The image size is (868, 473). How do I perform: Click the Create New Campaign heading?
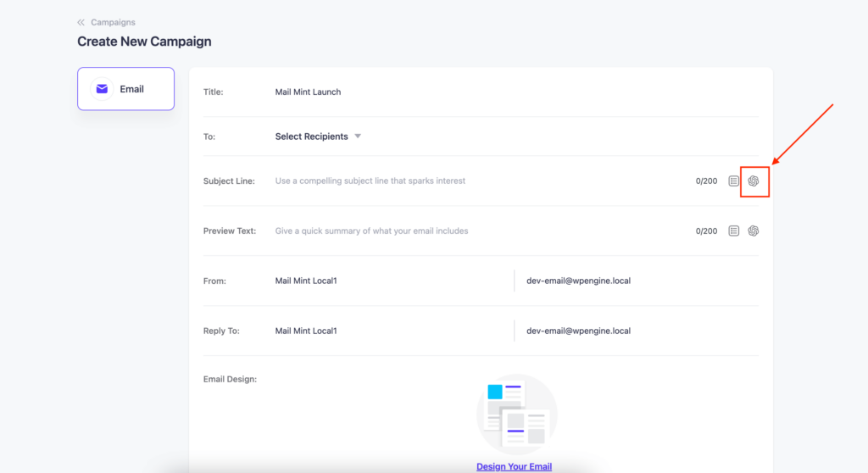tap(144, 42)
